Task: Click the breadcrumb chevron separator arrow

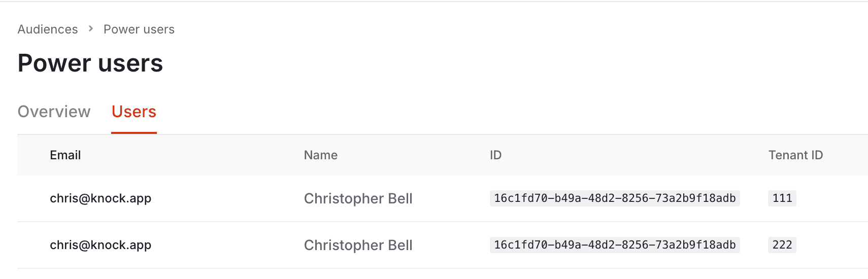Action: [91, 29]
